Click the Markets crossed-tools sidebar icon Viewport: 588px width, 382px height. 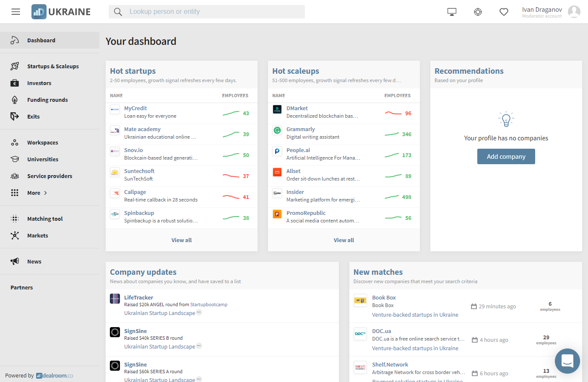tap(15, 235)
